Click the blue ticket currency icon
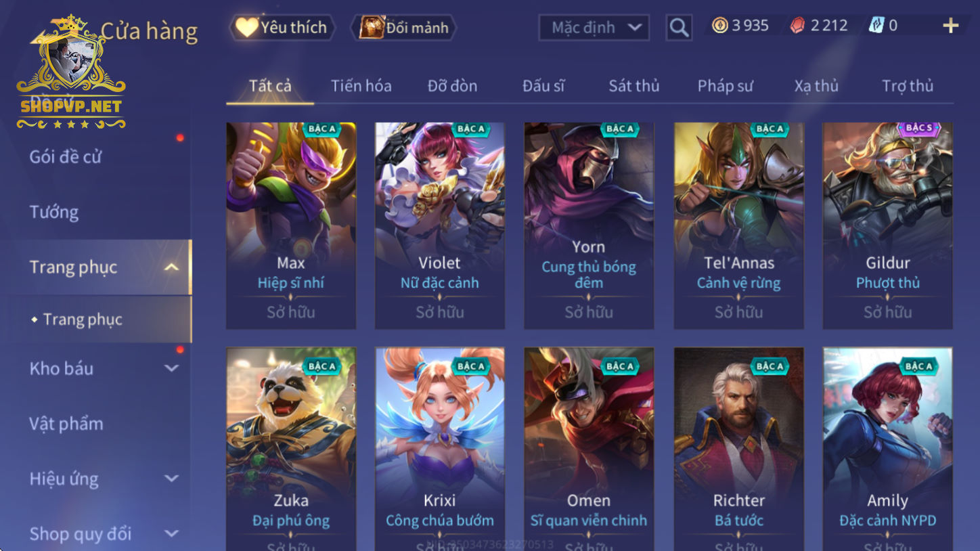980x551 pixels. coord(876,26)
